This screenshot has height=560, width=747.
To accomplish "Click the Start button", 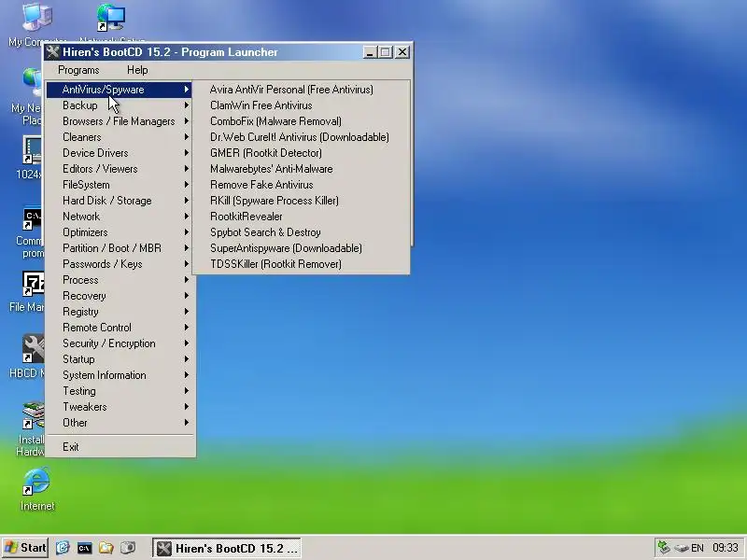I will pos(25,548).
